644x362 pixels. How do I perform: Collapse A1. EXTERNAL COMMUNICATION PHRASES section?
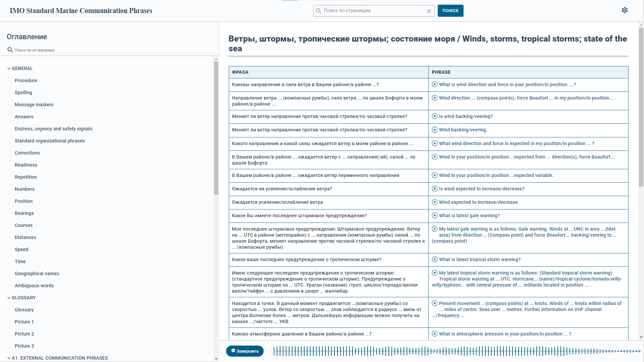point(9,358)
